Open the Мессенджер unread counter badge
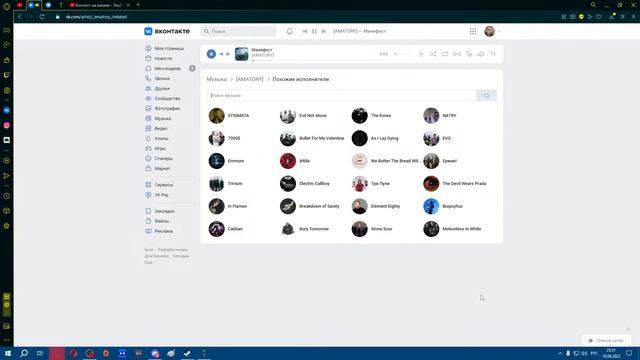This screenshot has height=360, width=640. tap(192, 68)
